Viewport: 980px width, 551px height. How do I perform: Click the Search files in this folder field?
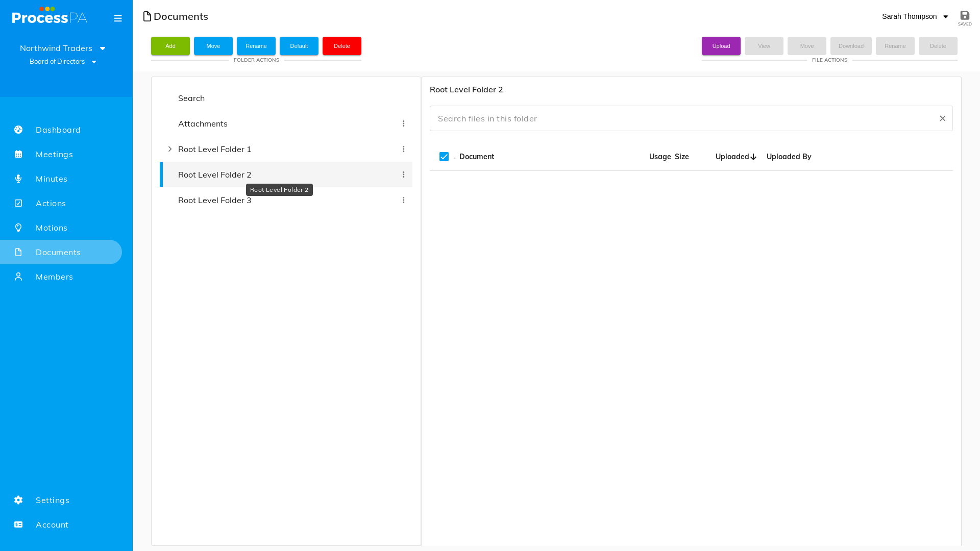point(691,118)
